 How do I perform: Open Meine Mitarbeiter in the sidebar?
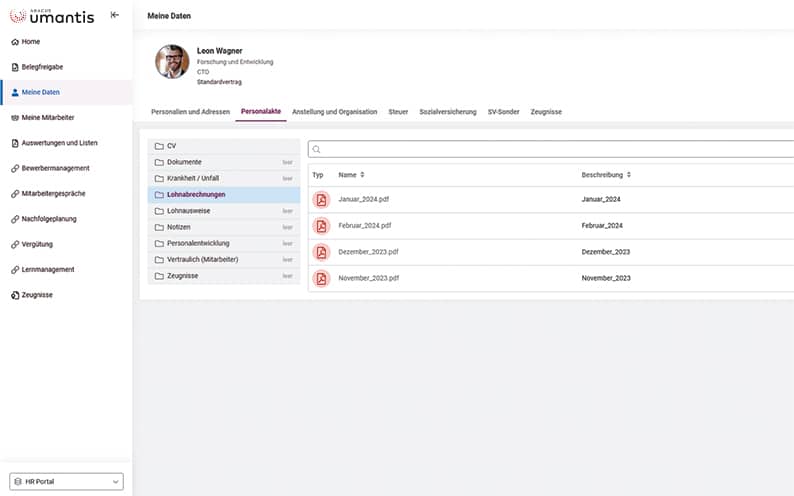(48, 118)
